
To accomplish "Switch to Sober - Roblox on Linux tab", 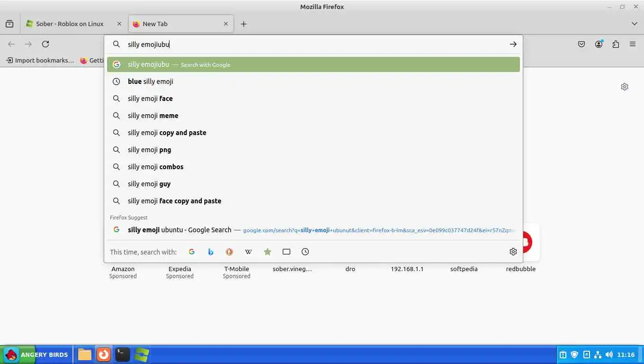I will click(x=73, y=24).
